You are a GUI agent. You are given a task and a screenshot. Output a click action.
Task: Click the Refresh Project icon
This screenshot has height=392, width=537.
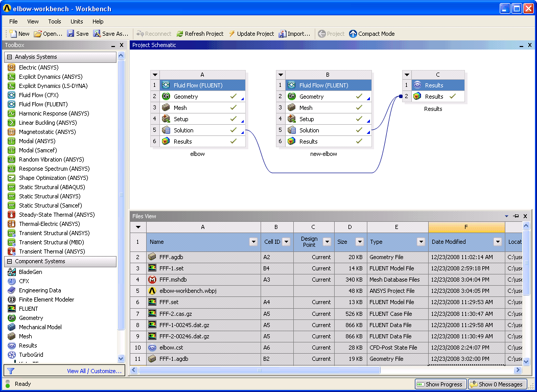180,34
